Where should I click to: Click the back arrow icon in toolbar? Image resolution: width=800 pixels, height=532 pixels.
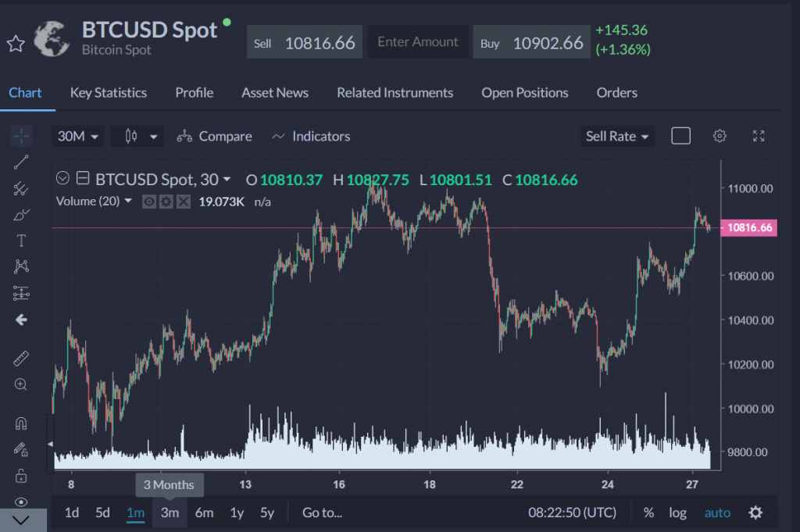coord(21,320)
